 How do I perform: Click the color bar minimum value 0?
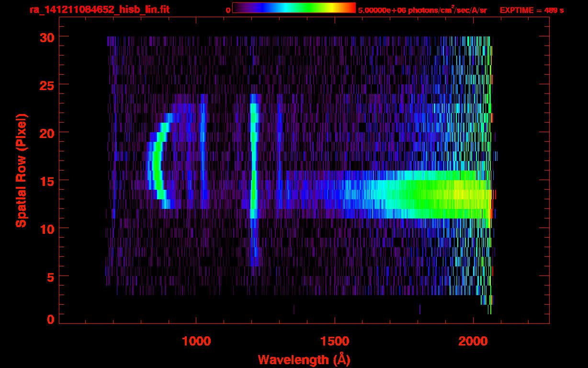(x=228, y=10)
